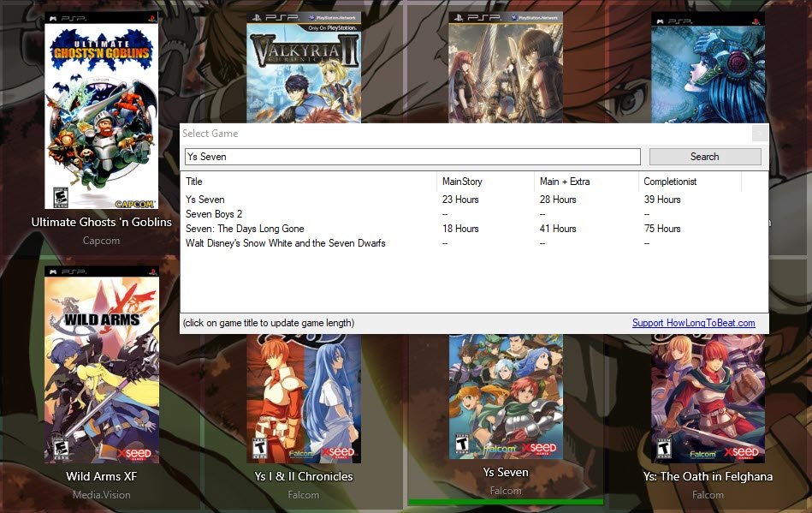The height and width of the screenshot is (513, 812).
Task: Click the green progress bar under Ys Seven
Action: [506, 502]
